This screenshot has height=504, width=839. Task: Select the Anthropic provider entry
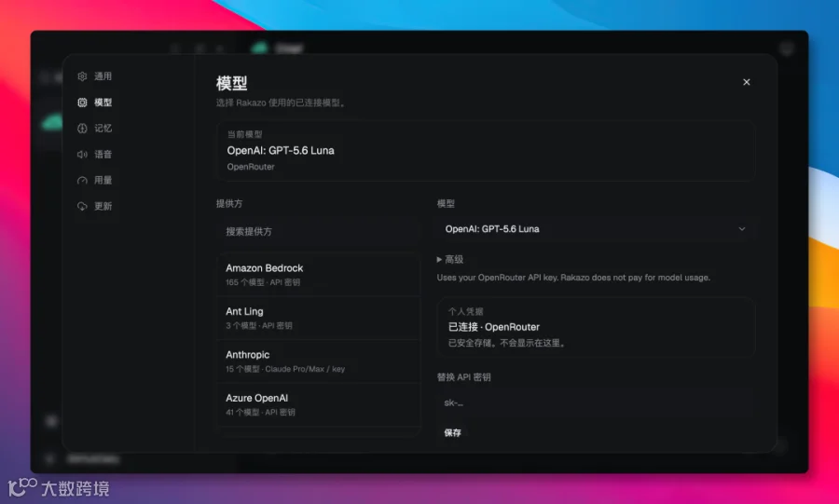pos(319,361)
